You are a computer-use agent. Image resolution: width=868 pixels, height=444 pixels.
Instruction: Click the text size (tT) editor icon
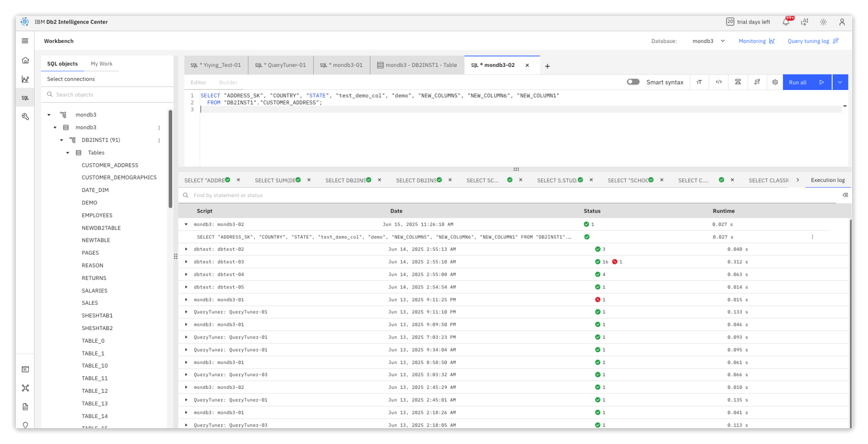click(x=699, y=82)
